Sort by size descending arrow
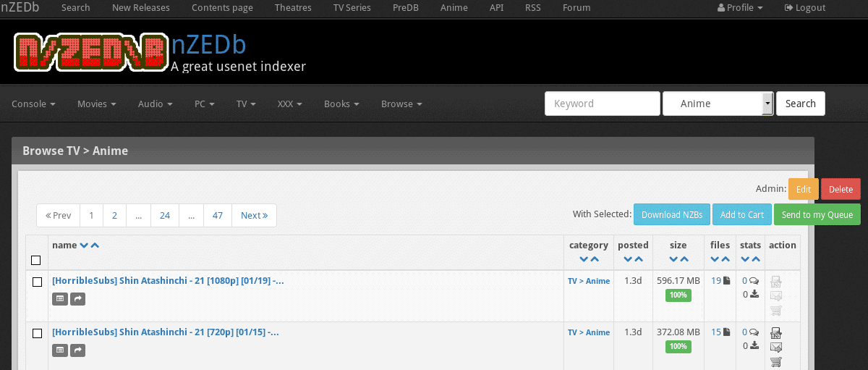868x370 pixels. pyautogui.click(x=672, y=259)
